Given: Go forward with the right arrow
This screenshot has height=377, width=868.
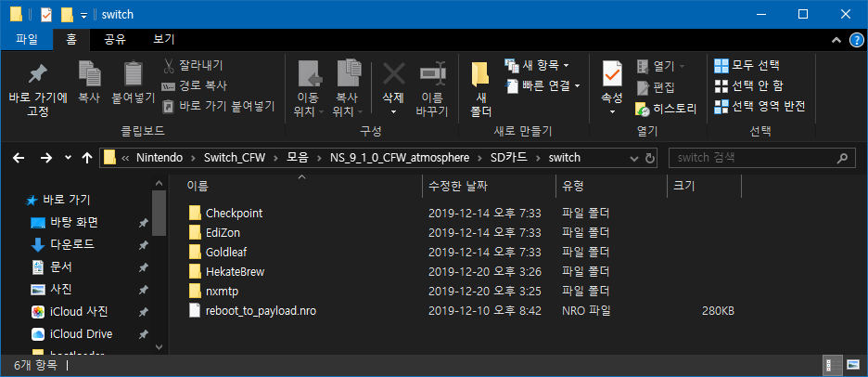Looking at the screenshot, I should [46, 158].
